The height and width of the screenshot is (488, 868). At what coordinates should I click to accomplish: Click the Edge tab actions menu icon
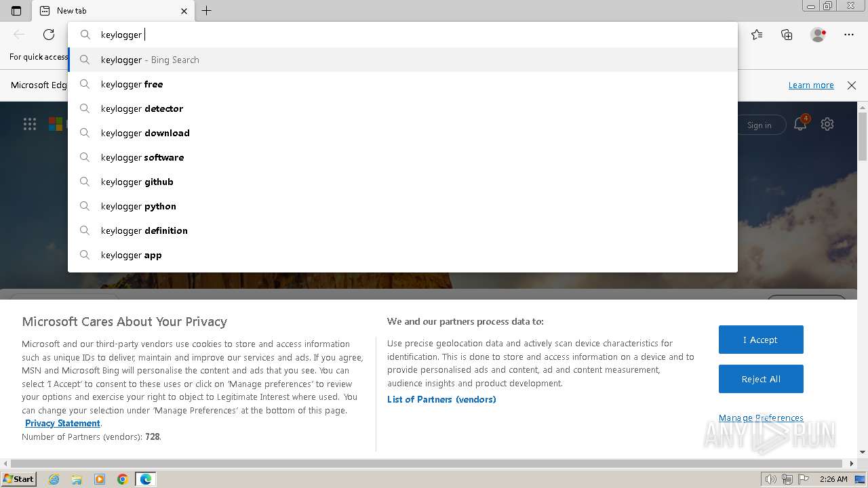pyautogui.click(x=16, y=11)
